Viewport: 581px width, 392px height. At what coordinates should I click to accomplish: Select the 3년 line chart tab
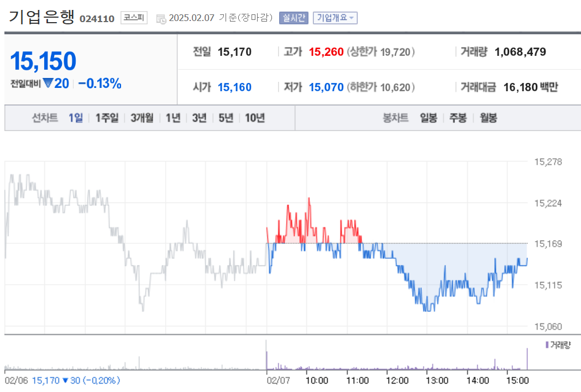(x=199, y=118)
